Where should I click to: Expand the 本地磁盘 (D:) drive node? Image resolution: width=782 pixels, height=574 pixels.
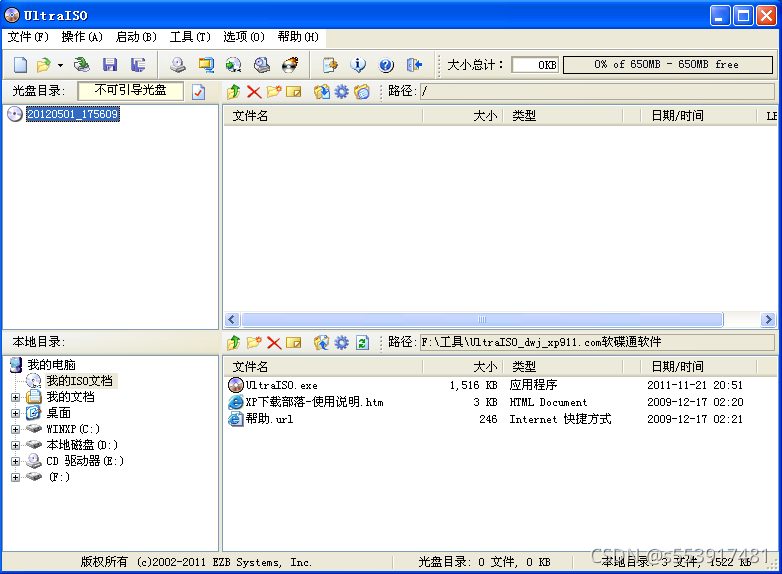pos(15,445)
